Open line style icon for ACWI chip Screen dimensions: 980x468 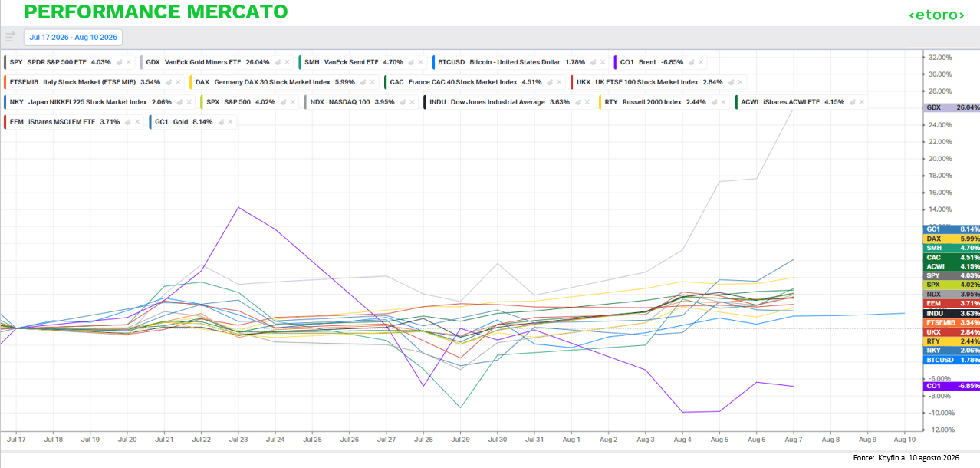click(x=852, y=102)
